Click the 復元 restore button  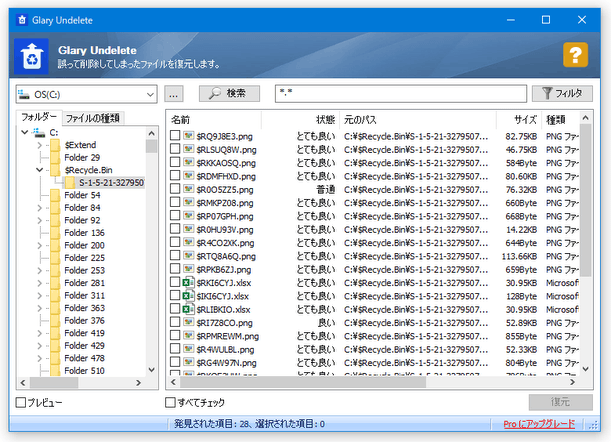tap(561, 402)
